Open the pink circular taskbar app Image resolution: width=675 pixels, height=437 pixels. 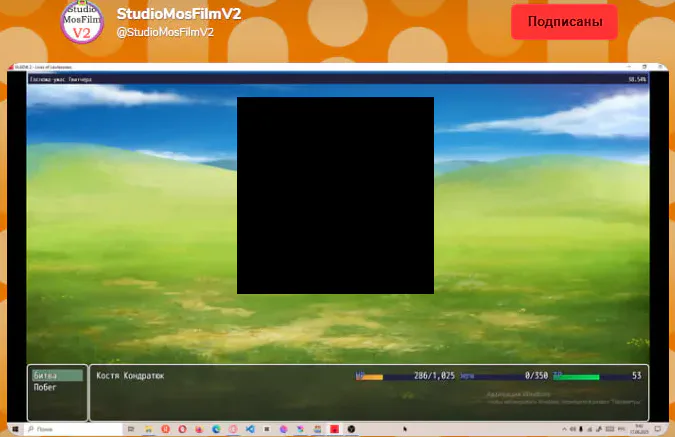click(x=233, y=429)
